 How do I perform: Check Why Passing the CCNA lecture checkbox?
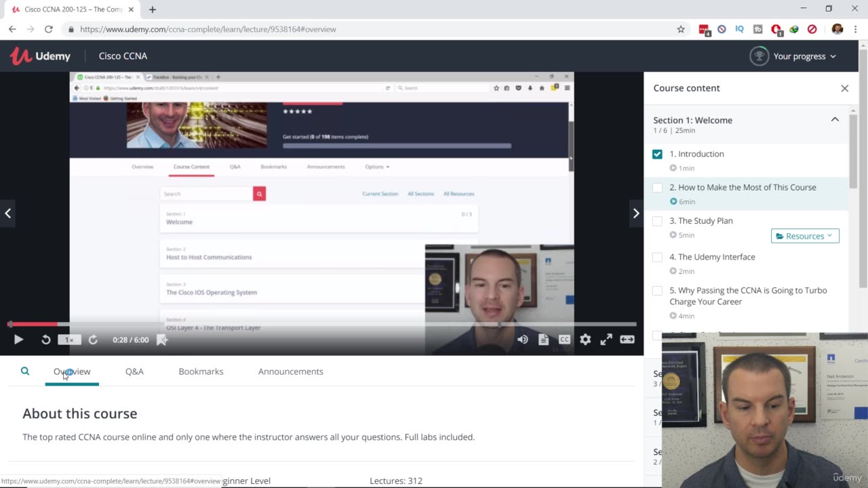tap(657, 290)
